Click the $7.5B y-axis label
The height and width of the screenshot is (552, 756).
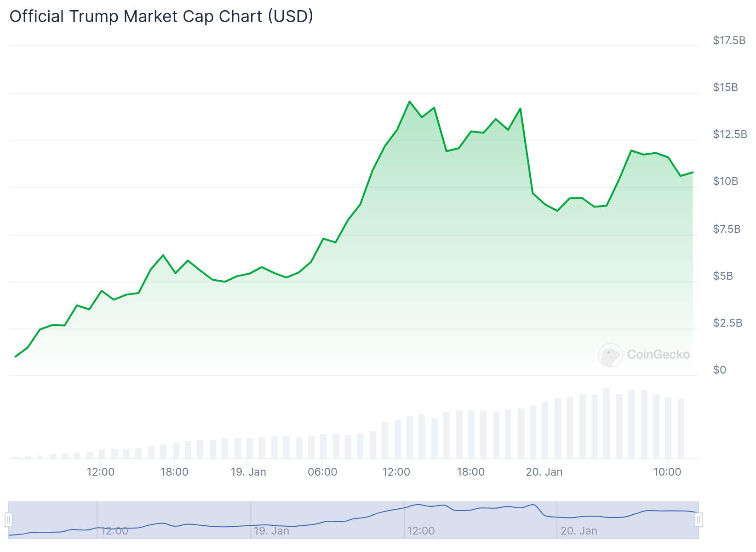pos(727,229)
